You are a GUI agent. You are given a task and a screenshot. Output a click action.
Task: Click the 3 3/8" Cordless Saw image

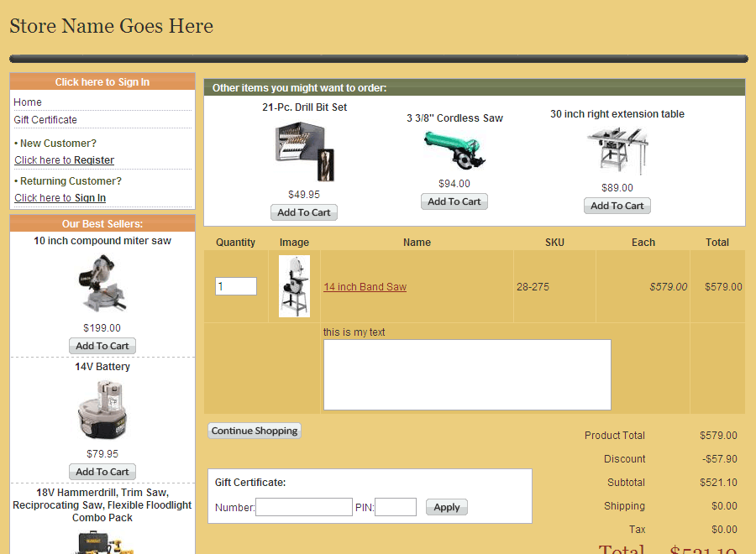454,150
